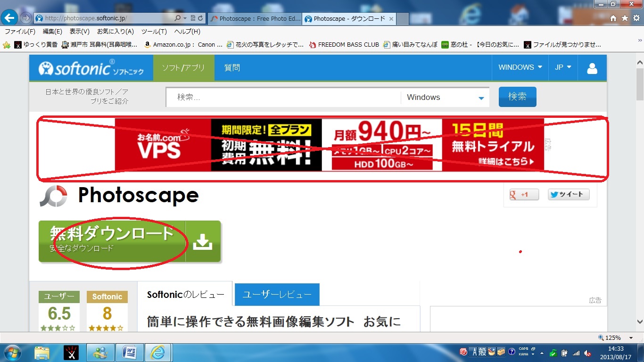The height and width of the screenshot is (362, 644).
Task: Open the IME help question mark icon
Action: click(x=512, y=352)
